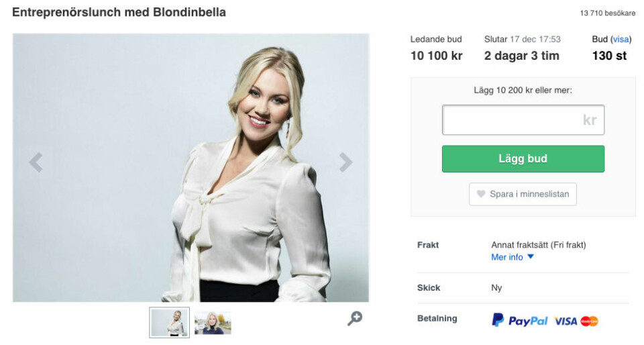Advance to the next auction photo

[345, 162]
